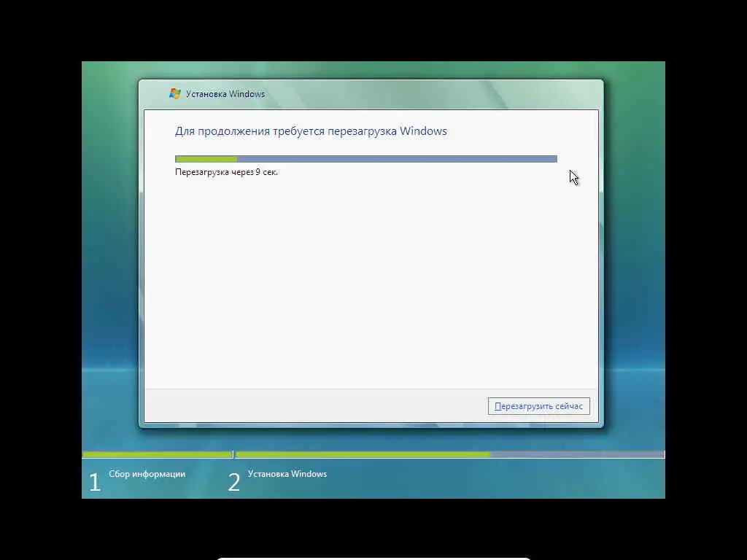Click the "Перезагрузить сейчас" button
Viewport: 747px width, 560px height.
pos(538,406)
